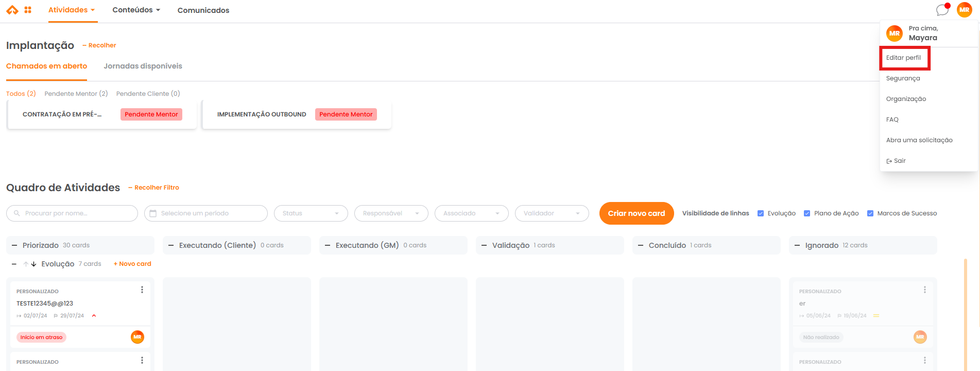Switch to Jornadas disponíveis tab
The height and width of the screenshot is (371, 980).
[143, 66]
